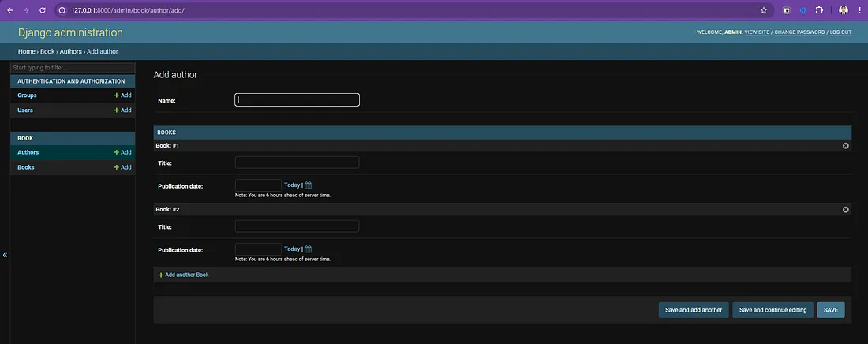Viewport: 868px width, 344px height.
Task: Remove Book #2 inline form
Action: [x=845, y=209]
